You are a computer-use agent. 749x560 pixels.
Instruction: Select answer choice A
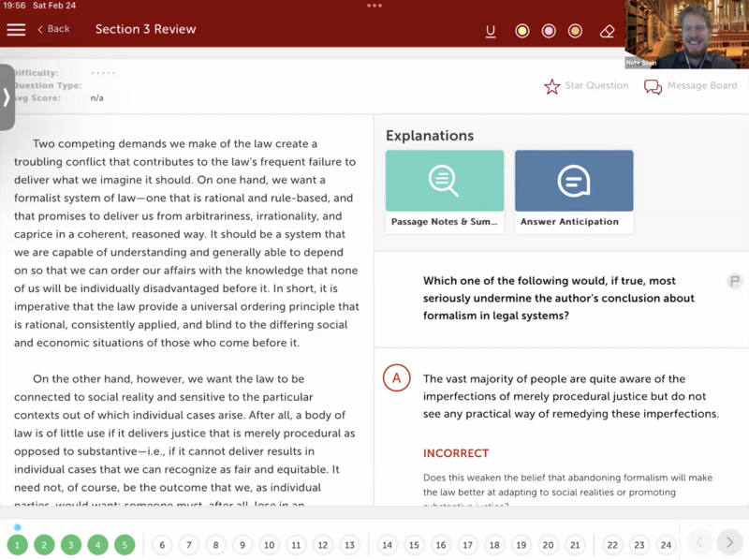[x=397, y=378]
